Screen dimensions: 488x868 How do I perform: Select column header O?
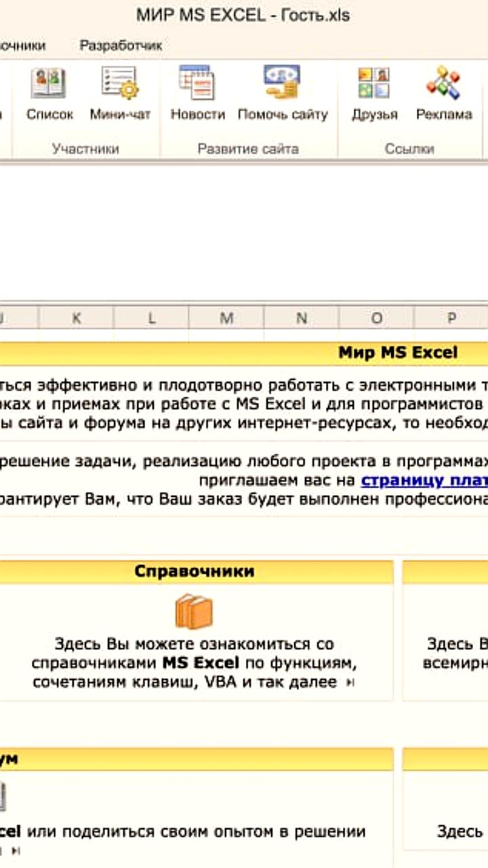click(x=377, y=318)
